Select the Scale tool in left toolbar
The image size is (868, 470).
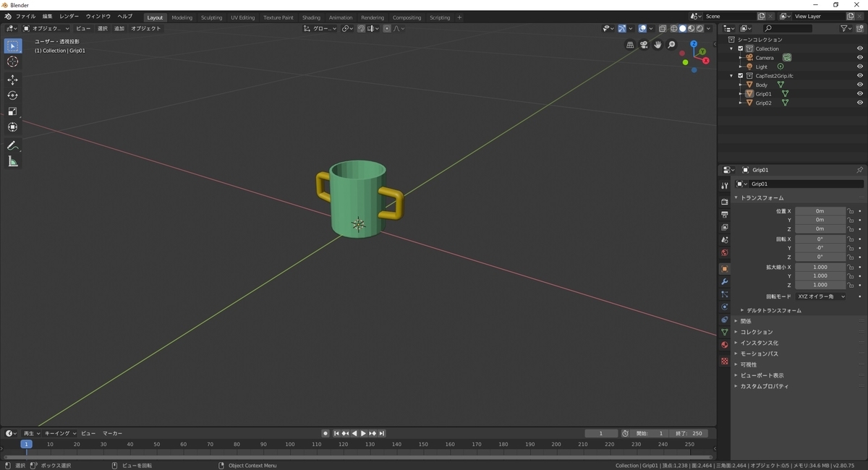click(x=12, y=111)
